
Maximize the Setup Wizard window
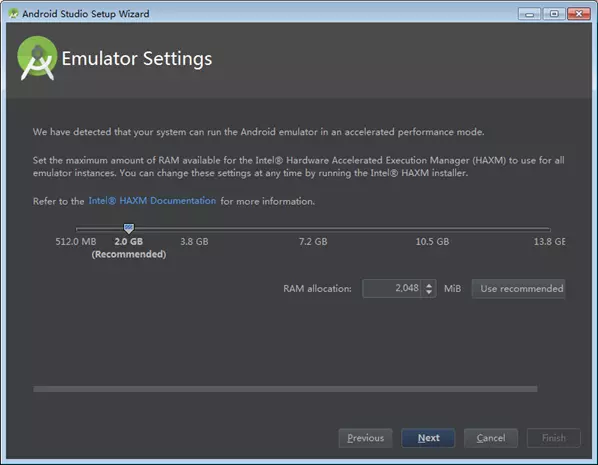[x=554, y=14]
